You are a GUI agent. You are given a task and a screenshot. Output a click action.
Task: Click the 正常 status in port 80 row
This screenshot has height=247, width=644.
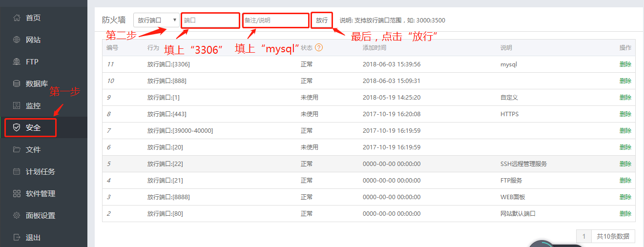coord(307,213)
